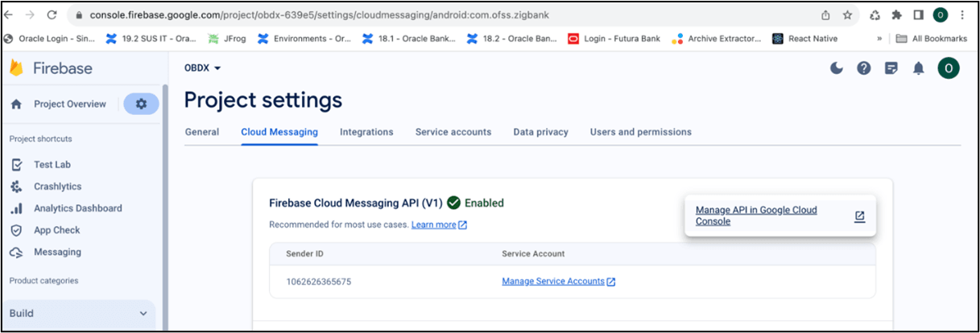This screenshot has width=980, height=333.
Task: Click the site info lock icon
Action: point(78,14)
